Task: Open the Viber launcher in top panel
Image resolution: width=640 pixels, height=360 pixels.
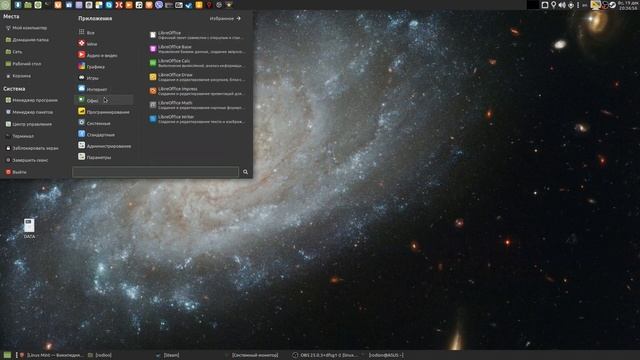Action: 159,5
